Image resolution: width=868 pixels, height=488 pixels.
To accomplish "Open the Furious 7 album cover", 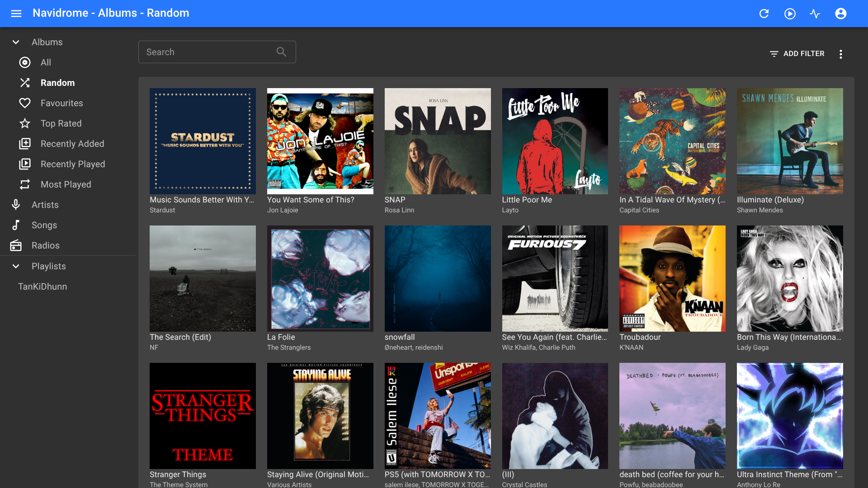I will click(x=555, y=278).
